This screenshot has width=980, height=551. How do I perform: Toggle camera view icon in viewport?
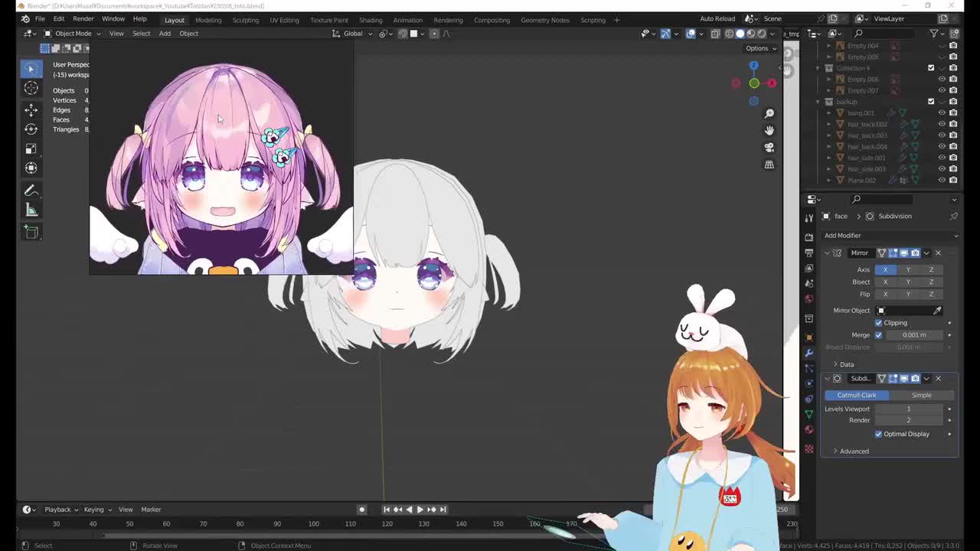click(x=769, y=147)
